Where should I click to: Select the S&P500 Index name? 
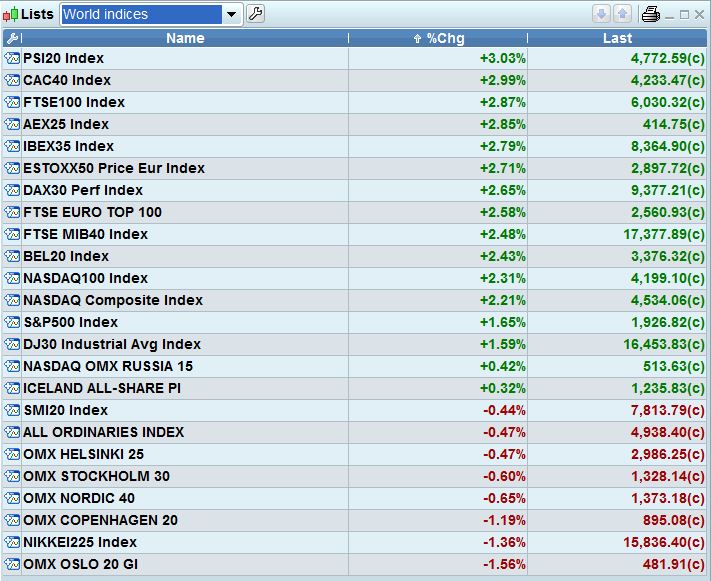(71, 322)
